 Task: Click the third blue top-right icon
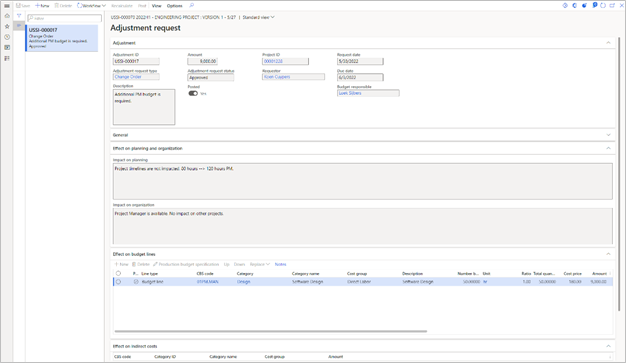pyautogui.click(x=584, y=6)
